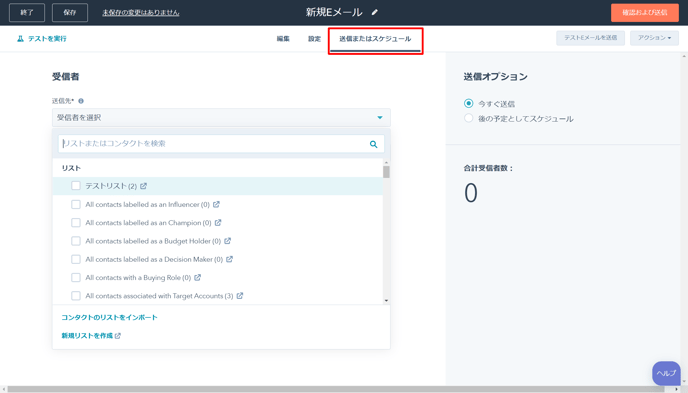
Task: Click the リスト section header in dropdown
Action: pos(71,168)
